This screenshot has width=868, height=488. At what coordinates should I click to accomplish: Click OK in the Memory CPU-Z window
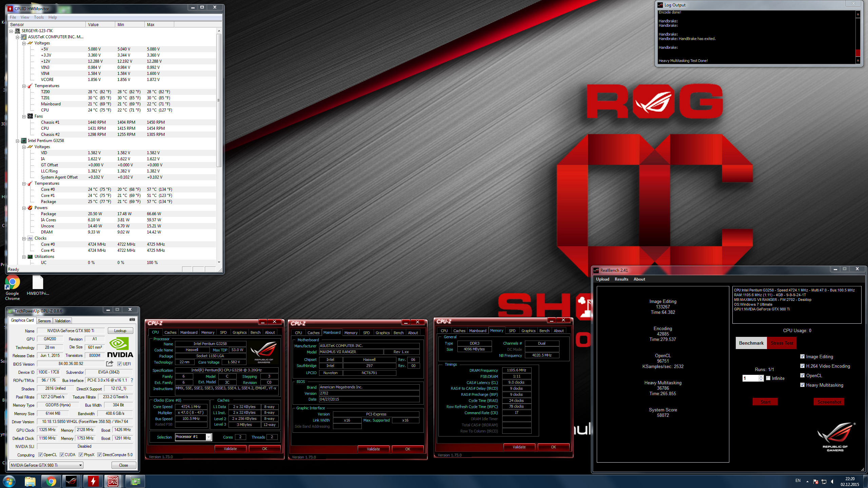click(x=553, y=447)
